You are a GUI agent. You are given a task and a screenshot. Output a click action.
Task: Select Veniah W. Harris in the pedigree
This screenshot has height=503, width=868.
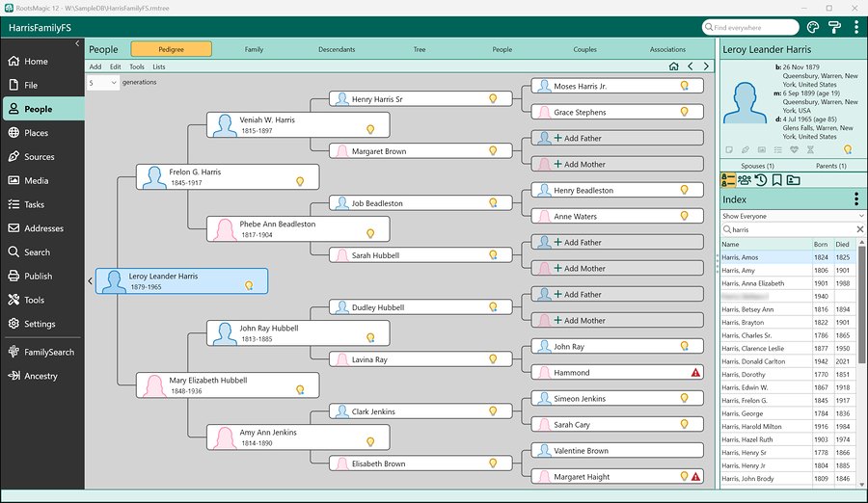click(x=298, y=125)
